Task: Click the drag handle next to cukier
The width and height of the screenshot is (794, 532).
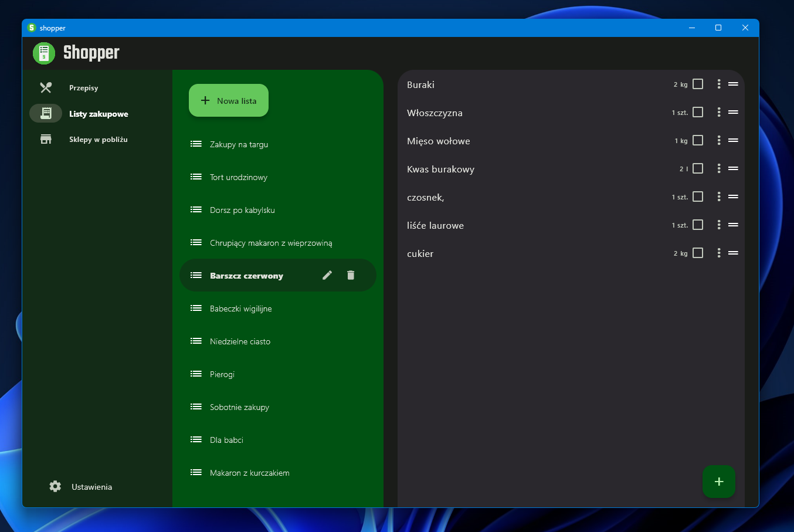Action: [733, 253]
